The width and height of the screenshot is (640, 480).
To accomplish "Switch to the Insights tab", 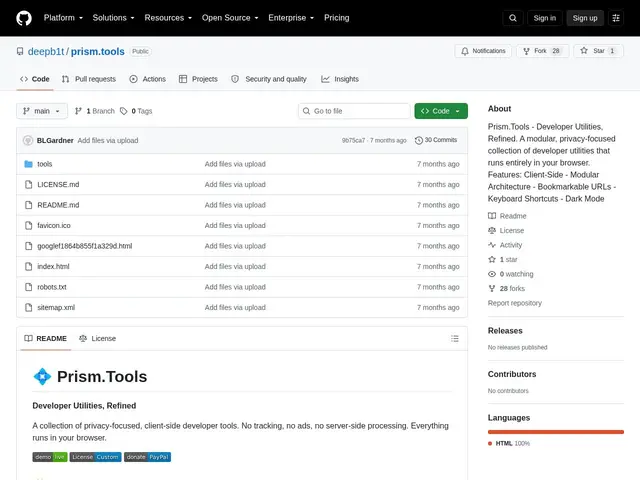I will 340,79.
